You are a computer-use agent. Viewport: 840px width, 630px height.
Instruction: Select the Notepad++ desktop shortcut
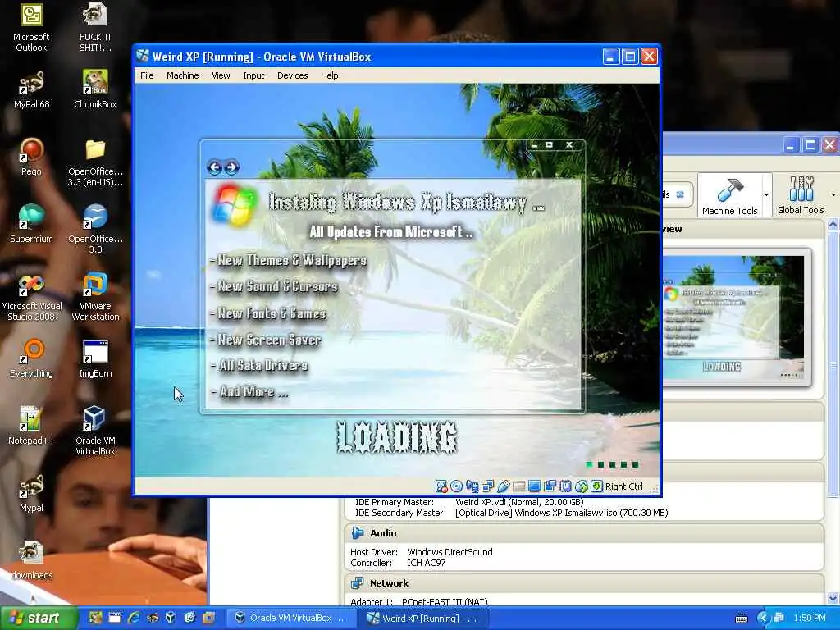31,426
